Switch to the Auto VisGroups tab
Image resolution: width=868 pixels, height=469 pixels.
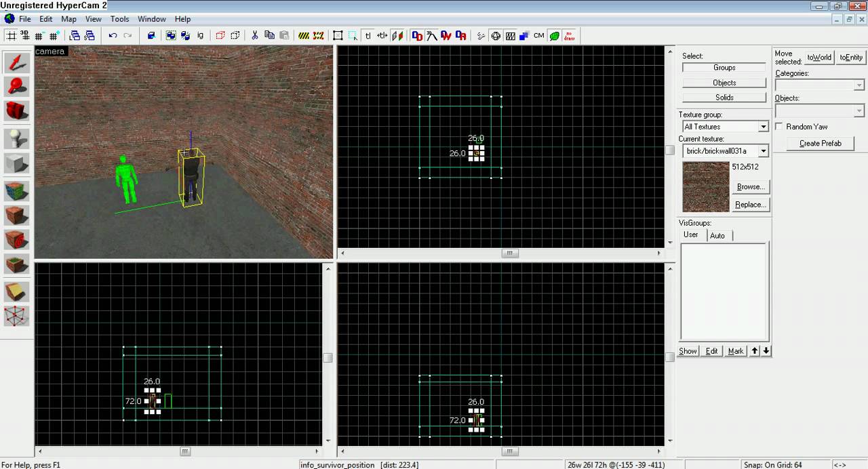(717, 236)
